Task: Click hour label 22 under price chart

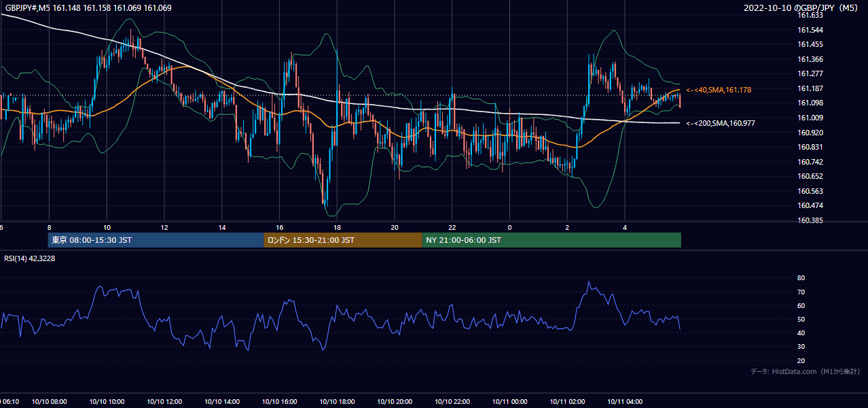Action: click(x=452, y=227)
